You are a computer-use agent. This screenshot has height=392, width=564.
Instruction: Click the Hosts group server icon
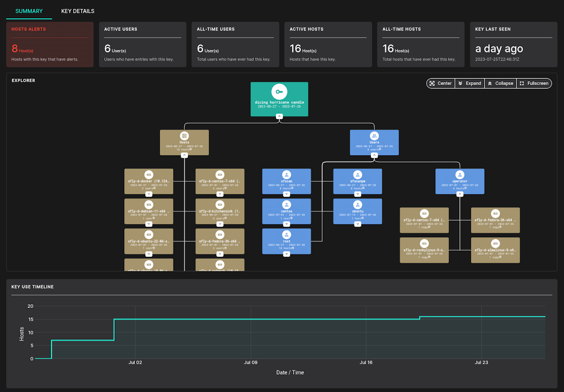pyautogui.click(x=184, y=136)
